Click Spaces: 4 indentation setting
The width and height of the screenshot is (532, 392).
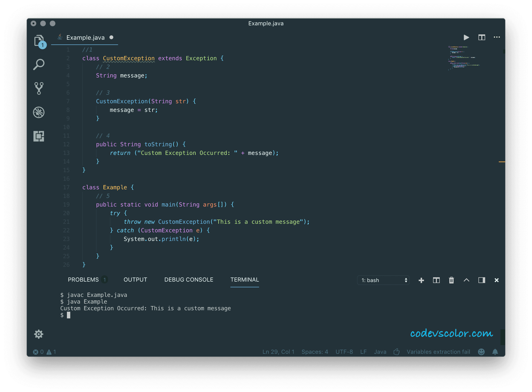[x=315, y=352]
